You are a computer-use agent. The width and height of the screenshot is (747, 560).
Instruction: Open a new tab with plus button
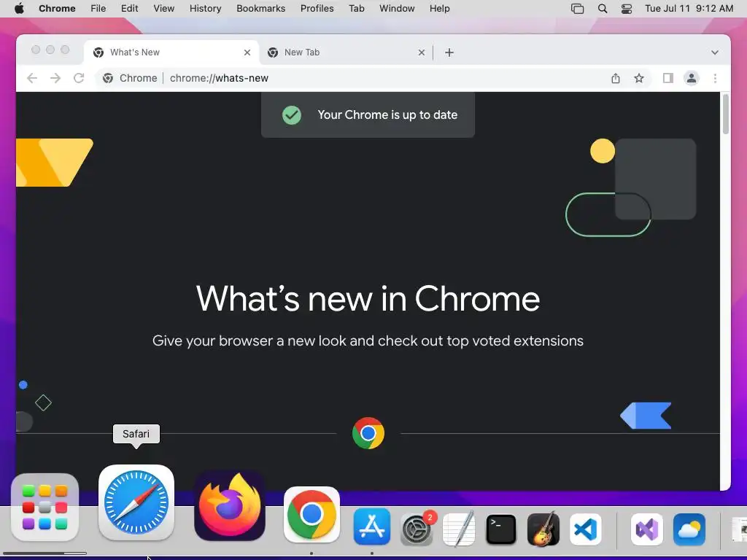click(449, 52)
